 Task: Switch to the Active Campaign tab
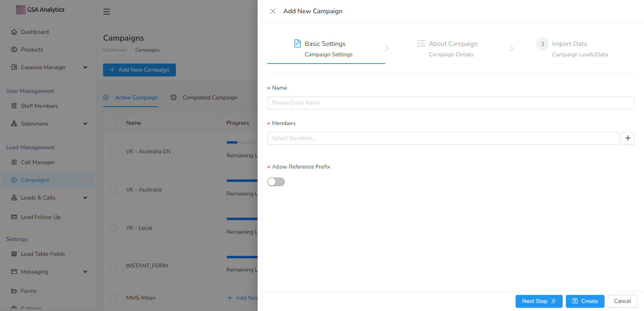[x=130, y=97]
